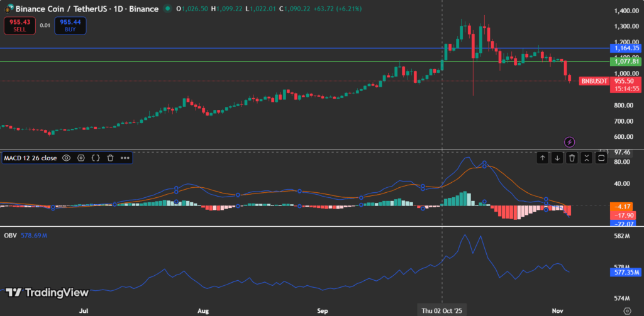Toggle MACD indicator visibility eye icon
Screen dimensions: 644x316
(x=66, y=158)
